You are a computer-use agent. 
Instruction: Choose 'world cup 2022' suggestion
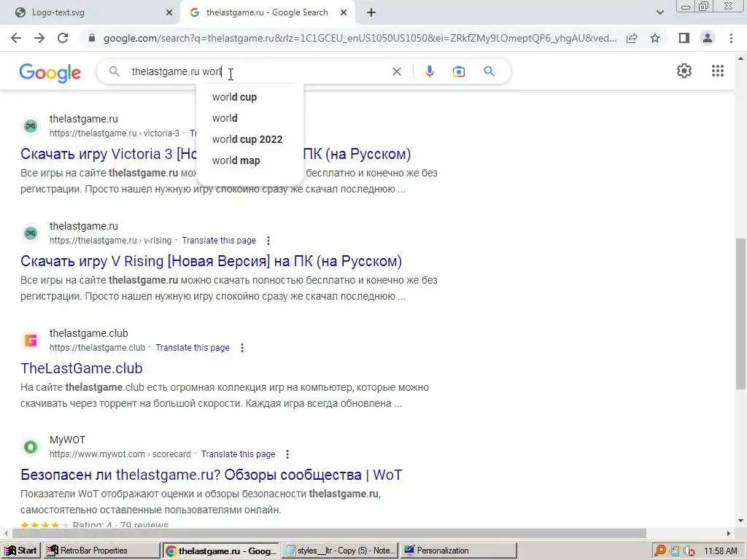[247, 139]
